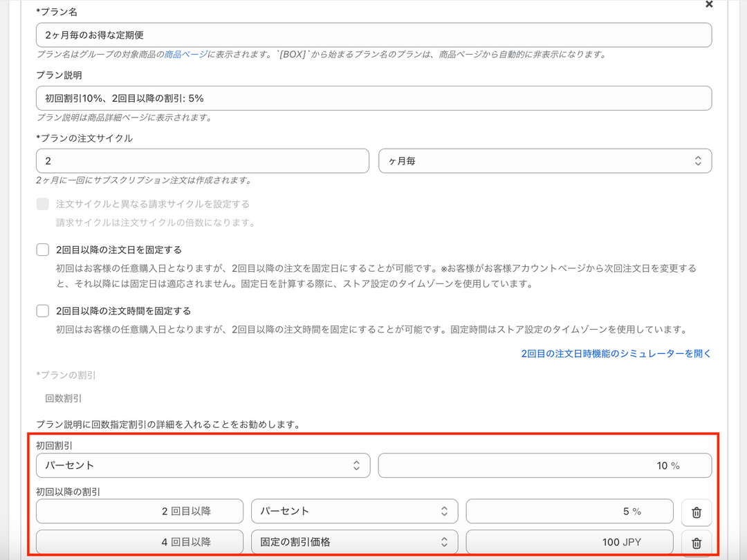Click the 2 回目以降 count field
Image resolution: width=747 pixels, height=560 pixels.
[140, 511]
